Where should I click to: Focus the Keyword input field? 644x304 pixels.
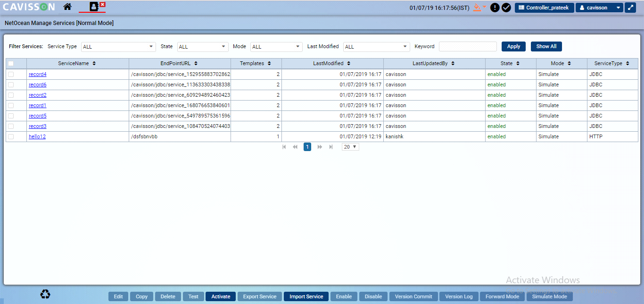[468, 47]
